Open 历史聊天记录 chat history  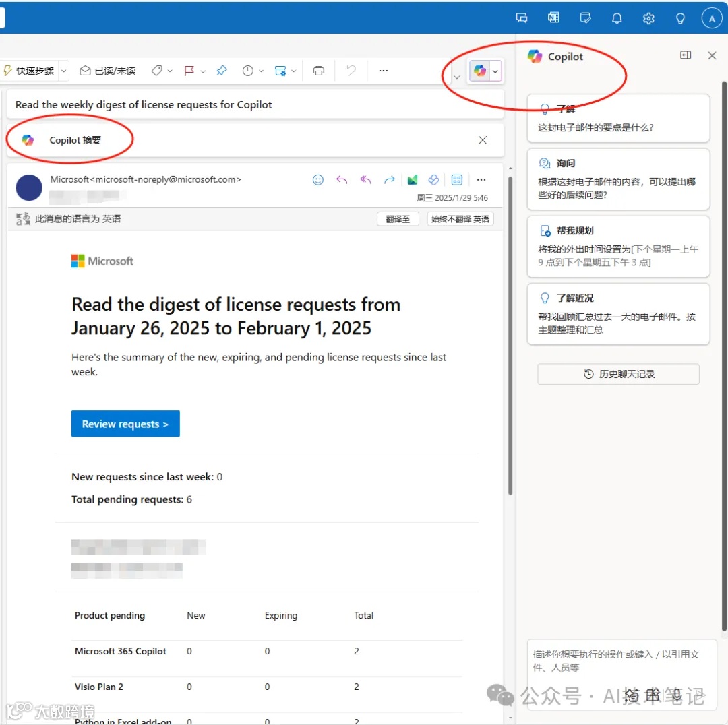pyautogui.click(x=618, y=374)
